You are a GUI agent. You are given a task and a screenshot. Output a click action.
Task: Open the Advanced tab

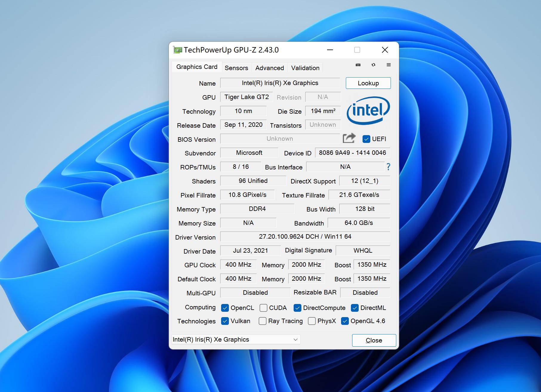(x=269, y=68)
